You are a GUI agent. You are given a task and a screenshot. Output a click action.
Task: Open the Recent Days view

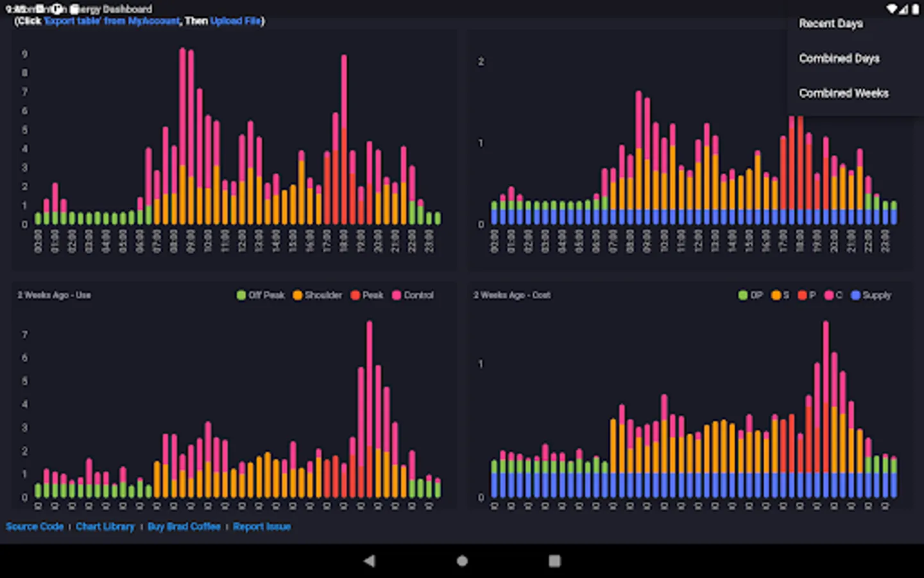click(830, 24)
